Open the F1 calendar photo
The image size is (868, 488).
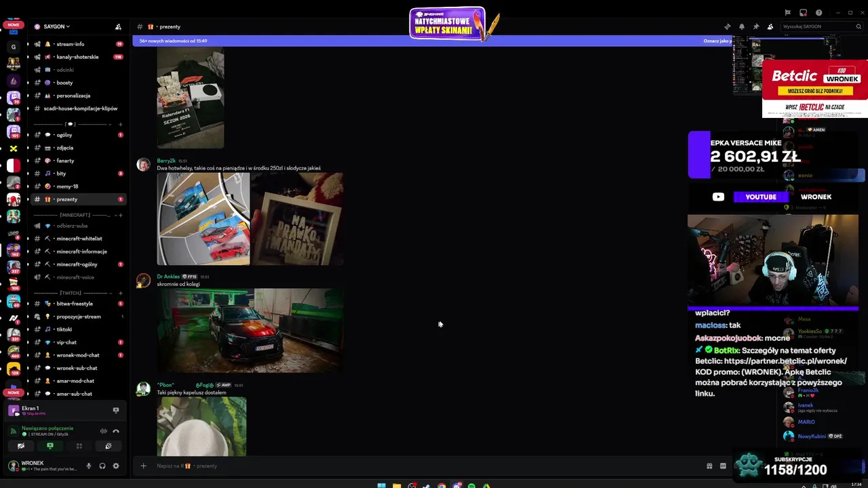(191, 98)
